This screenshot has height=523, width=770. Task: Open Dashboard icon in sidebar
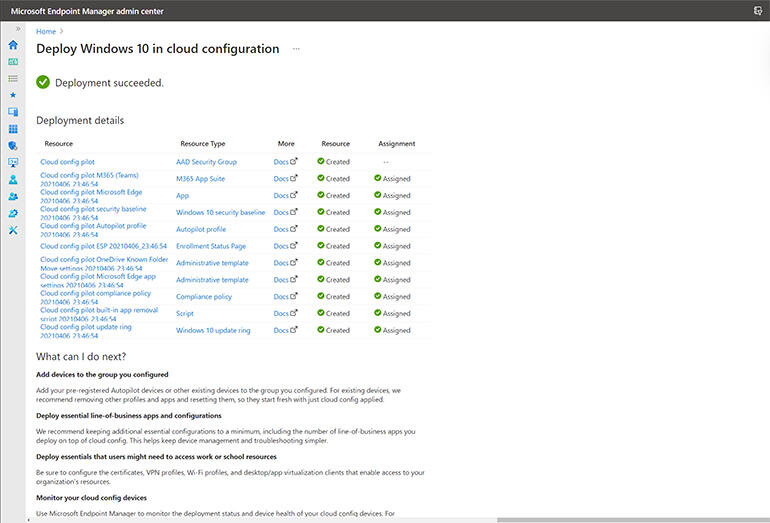13,62
